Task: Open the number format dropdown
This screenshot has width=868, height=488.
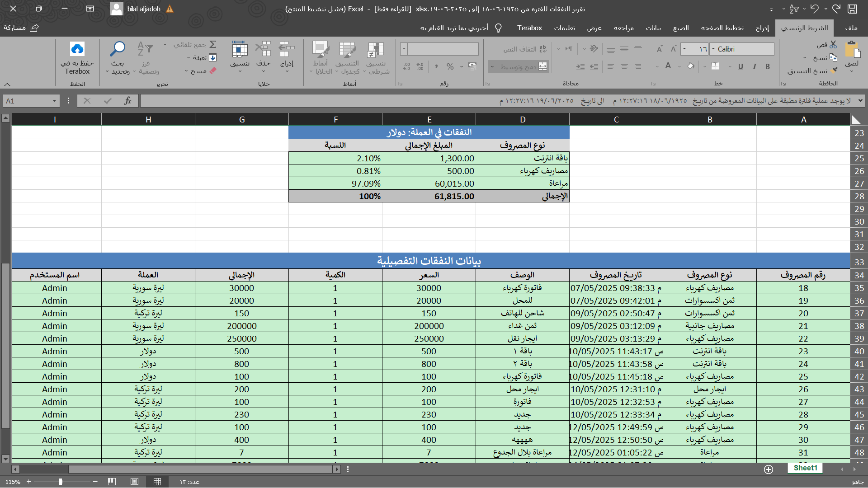Action: click(x=404, y=49)
